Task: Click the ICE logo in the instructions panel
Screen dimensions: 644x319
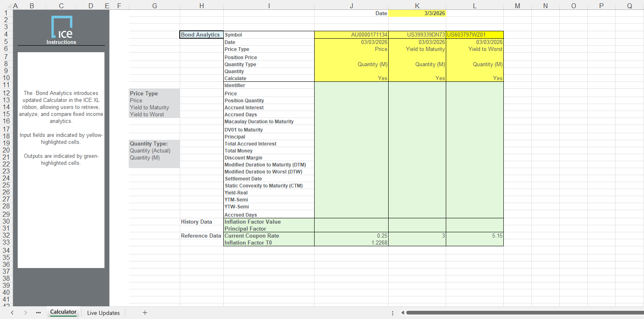Action: (62, 27)
